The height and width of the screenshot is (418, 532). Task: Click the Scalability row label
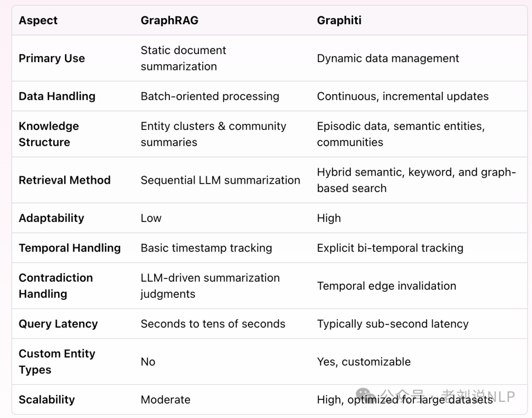pyautogui.click(x=46, y=400)
